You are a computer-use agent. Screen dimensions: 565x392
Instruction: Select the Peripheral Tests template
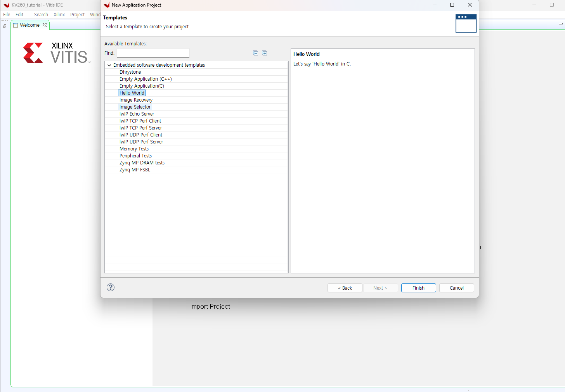[x=135, y=156]
